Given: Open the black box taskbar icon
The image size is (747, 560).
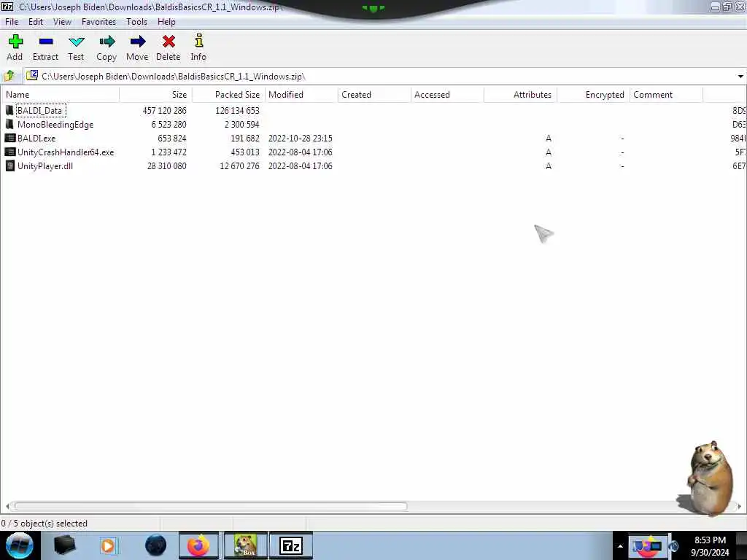Looking at the screenshot, I should [65, 545].
